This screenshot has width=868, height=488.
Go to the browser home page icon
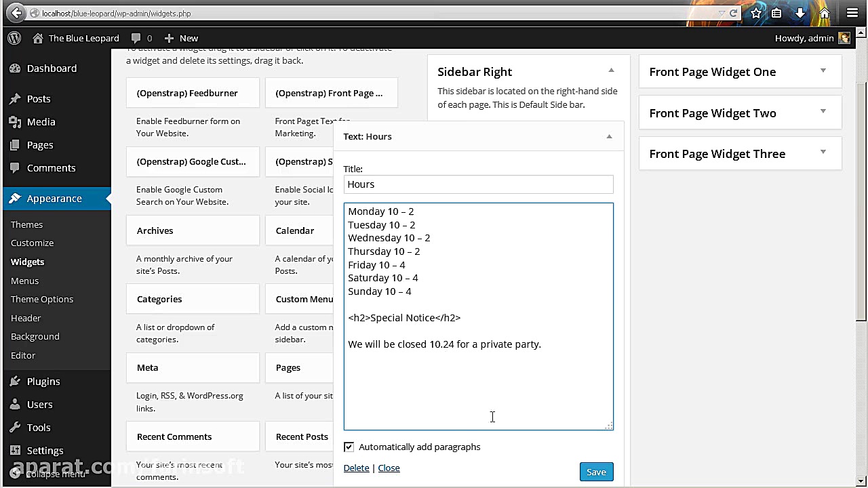825,13
